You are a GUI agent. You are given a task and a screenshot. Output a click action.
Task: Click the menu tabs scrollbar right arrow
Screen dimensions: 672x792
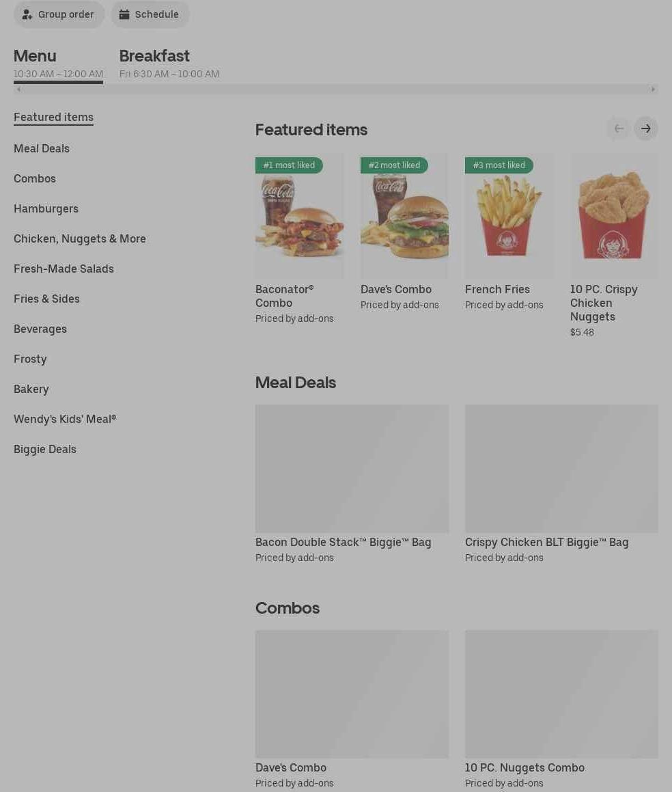pyautogui.click(x=653, y=90)
